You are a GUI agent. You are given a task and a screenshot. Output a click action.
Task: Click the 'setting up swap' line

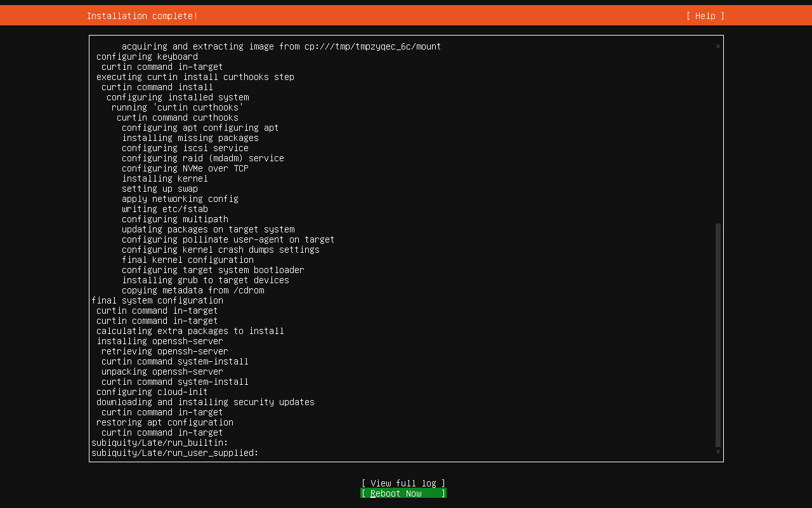160,189
